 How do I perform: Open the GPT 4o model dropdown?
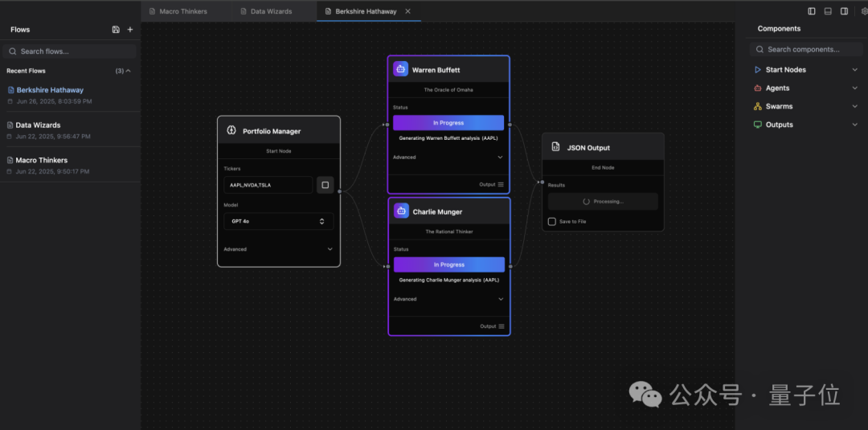pos(278,221)
